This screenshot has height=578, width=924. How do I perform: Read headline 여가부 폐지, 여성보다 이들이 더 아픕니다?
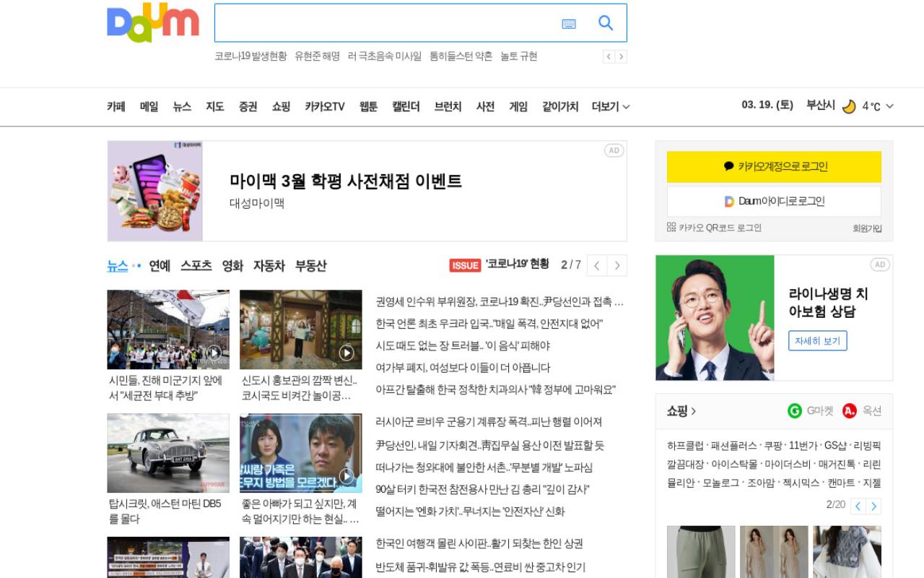point(463,367)
